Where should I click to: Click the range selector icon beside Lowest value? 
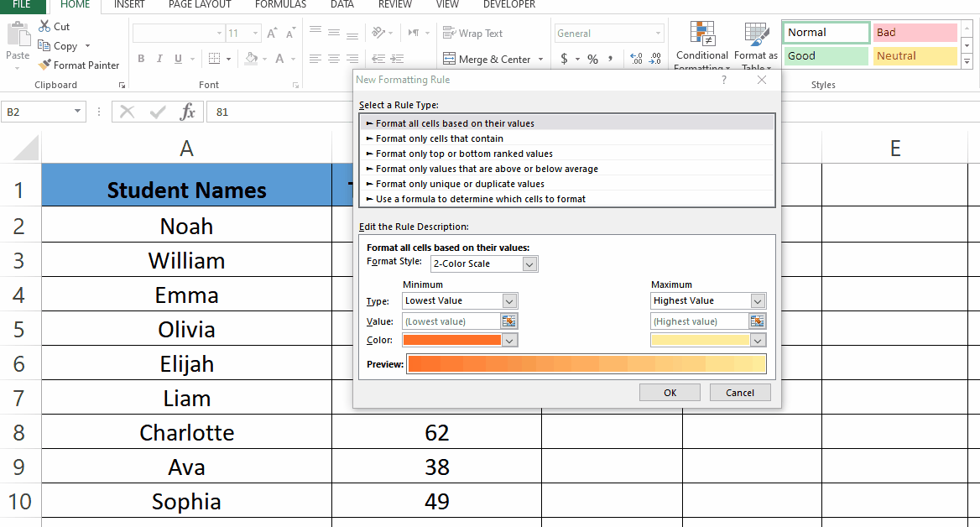pos(509,321)
